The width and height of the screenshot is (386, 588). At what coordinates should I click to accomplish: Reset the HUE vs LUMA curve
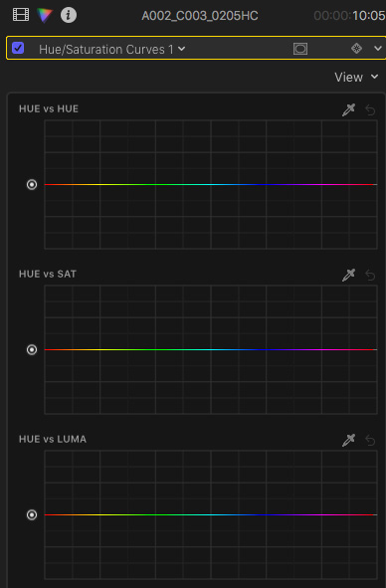370,440
